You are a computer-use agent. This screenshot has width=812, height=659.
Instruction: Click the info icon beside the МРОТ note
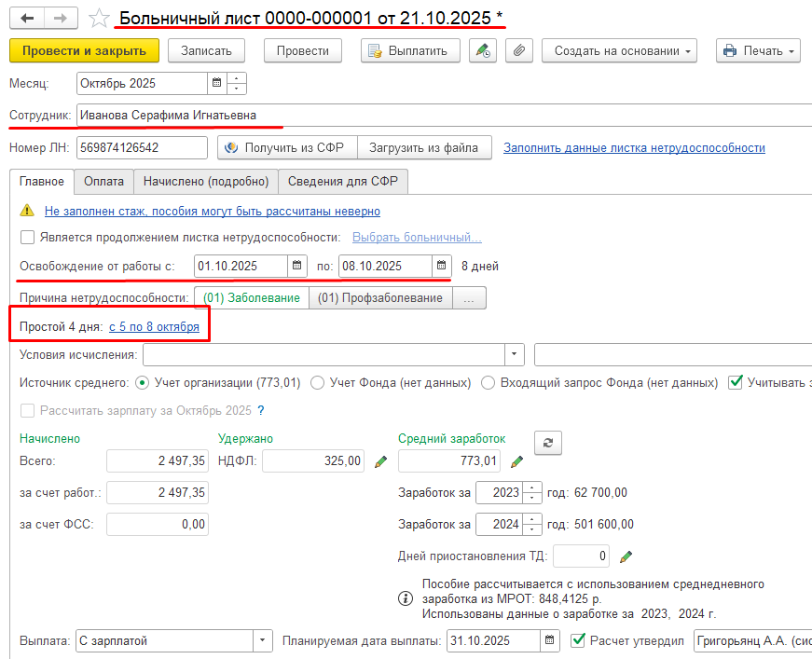[406, 599]
